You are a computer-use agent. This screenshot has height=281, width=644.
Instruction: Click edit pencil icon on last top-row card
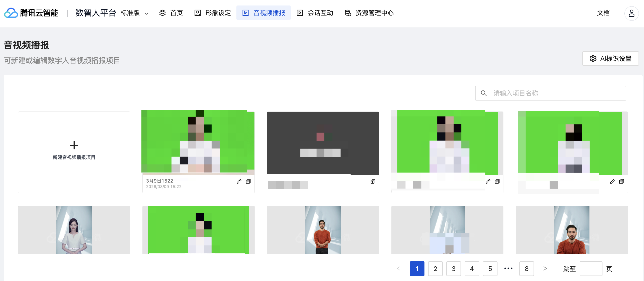612,181
